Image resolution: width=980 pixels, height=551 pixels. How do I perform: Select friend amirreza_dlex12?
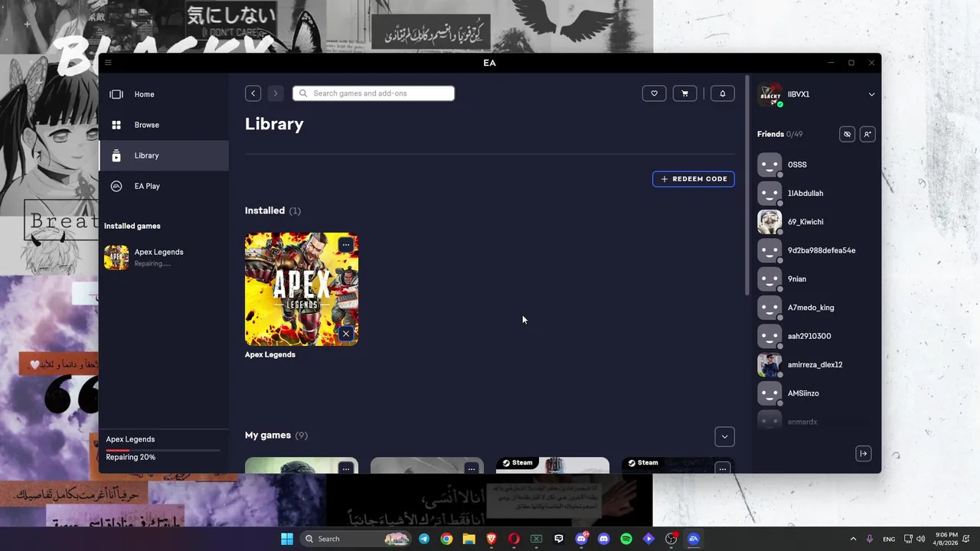click(816, 364)
